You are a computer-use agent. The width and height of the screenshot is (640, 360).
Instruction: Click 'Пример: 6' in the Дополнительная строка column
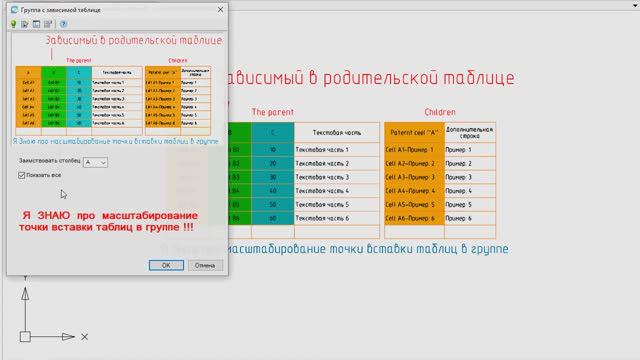(x=470, y=218)
